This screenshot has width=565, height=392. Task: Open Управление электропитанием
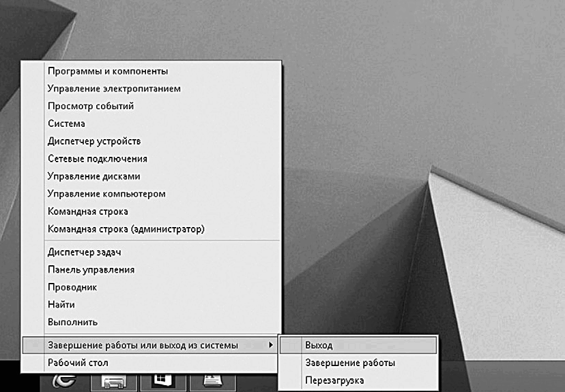click(114, 89)
